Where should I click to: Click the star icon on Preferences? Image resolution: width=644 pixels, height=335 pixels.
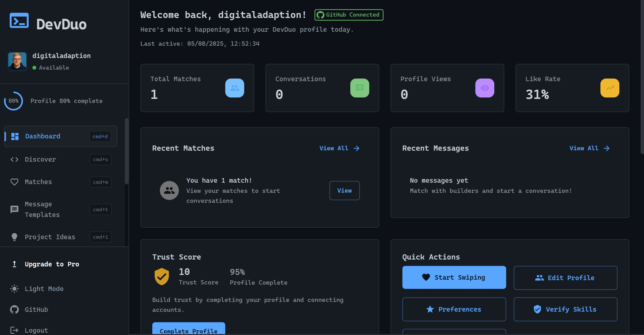pyautogui.click(x=430, y=309)
